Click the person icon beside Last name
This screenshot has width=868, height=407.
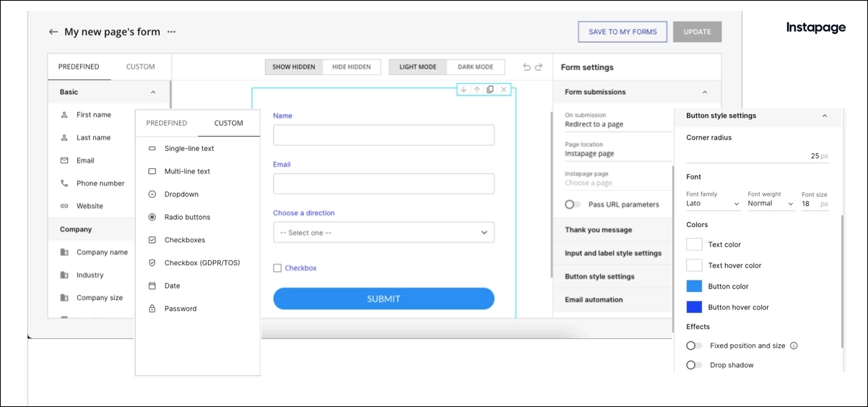coord(64,137)
